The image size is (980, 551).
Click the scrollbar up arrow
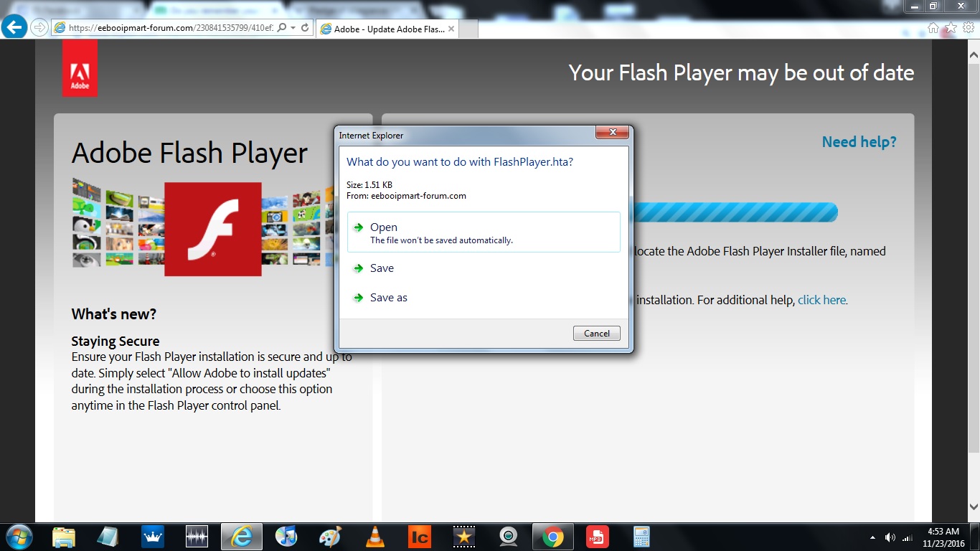point(974,55)
